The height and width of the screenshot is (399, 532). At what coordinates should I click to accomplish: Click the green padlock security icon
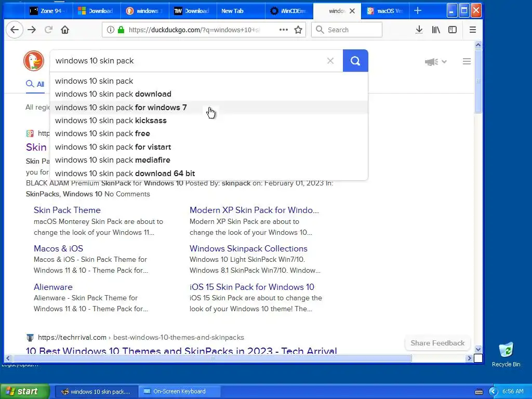coord(121,30)
